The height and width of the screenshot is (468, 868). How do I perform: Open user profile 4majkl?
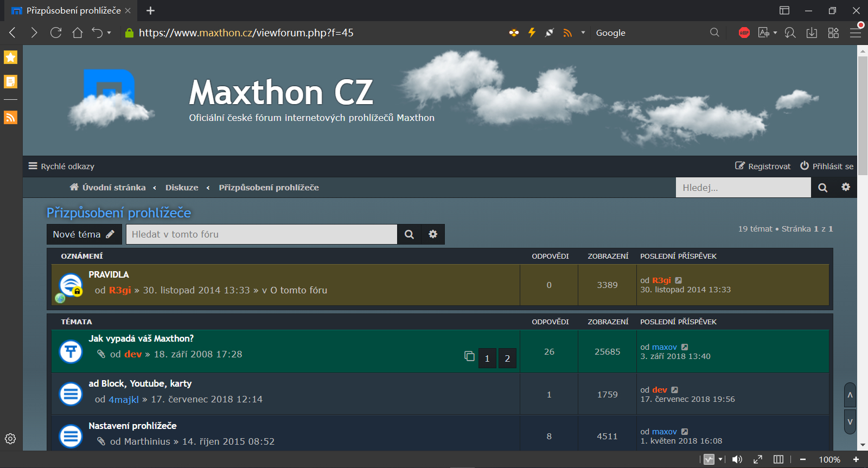124,400
